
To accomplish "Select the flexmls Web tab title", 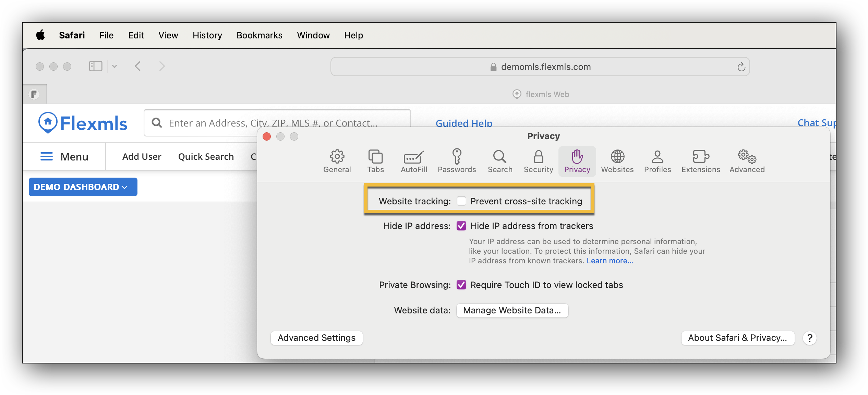I will coord(547,94).
